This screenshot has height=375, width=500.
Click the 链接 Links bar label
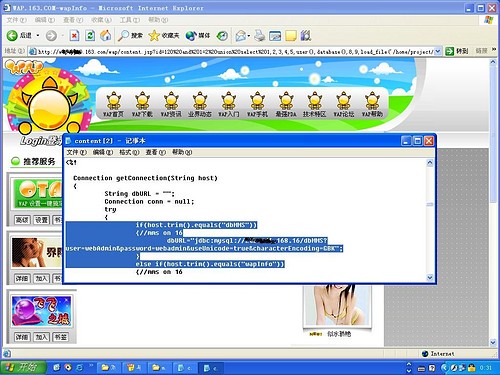coord(481,51)
